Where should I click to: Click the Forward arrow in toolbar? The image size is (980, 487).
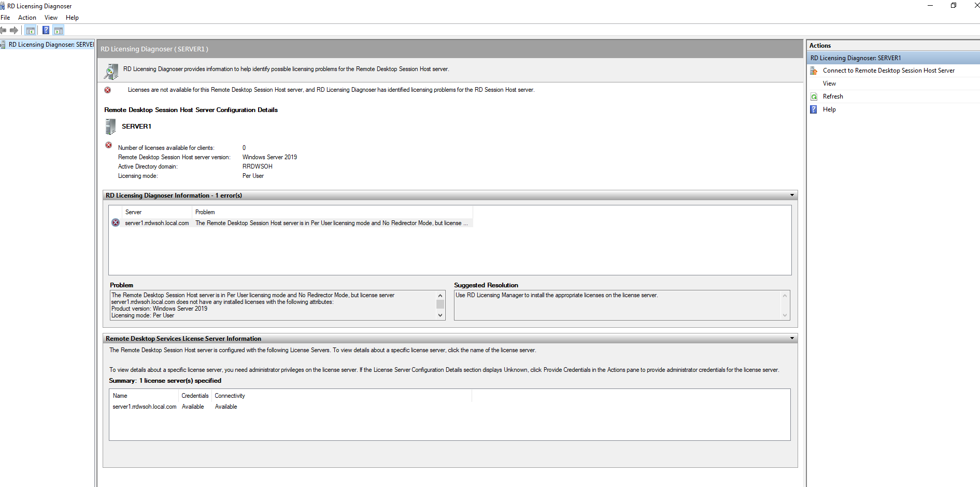click(x=14, y=31)
